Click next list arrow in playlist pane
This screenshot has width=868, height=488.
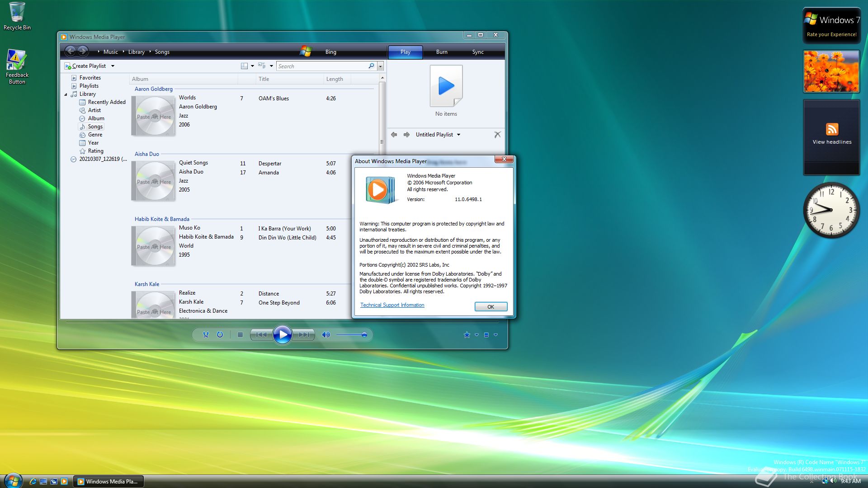(x=406, y=135)
